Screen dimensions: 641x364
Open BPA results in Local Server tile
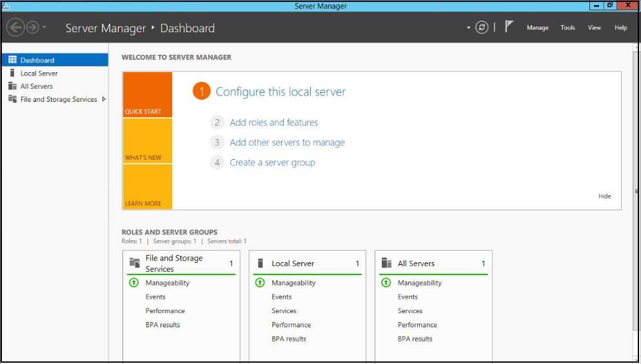click(289, 339)
